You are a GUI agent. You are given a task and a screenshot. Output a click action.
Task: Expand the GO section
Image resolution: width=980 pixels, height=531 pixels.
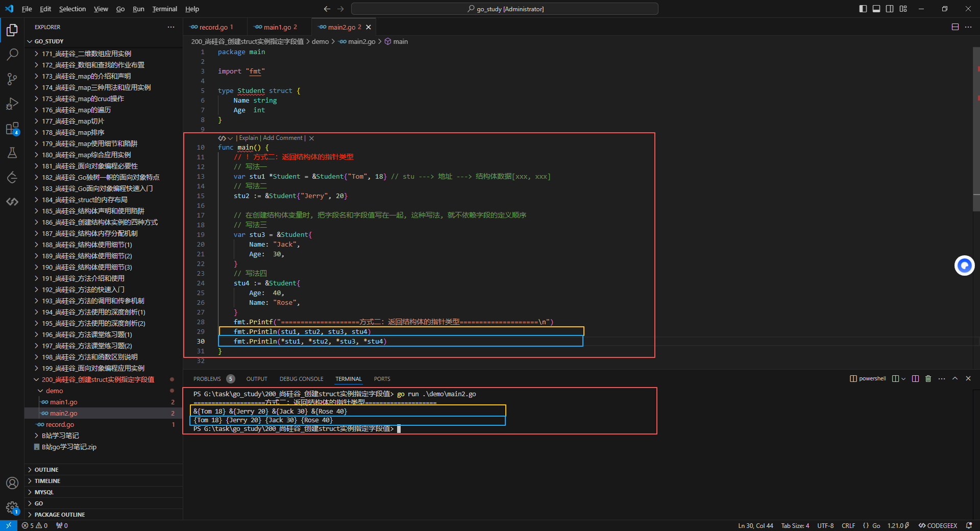pyautogui.click(x=104, y=503)
